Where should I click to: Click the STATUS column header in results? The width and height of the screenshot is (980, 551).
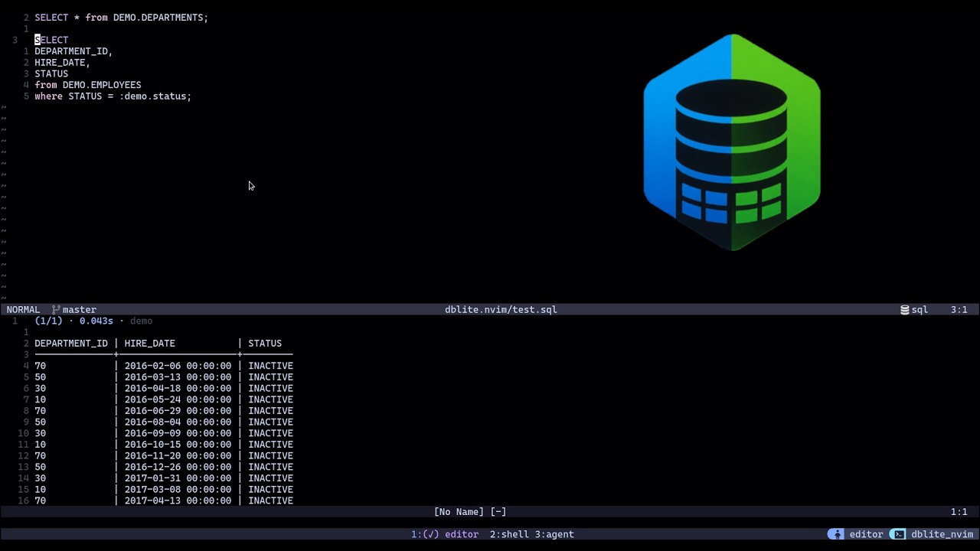pyautogui.click(x=265, y=344)
